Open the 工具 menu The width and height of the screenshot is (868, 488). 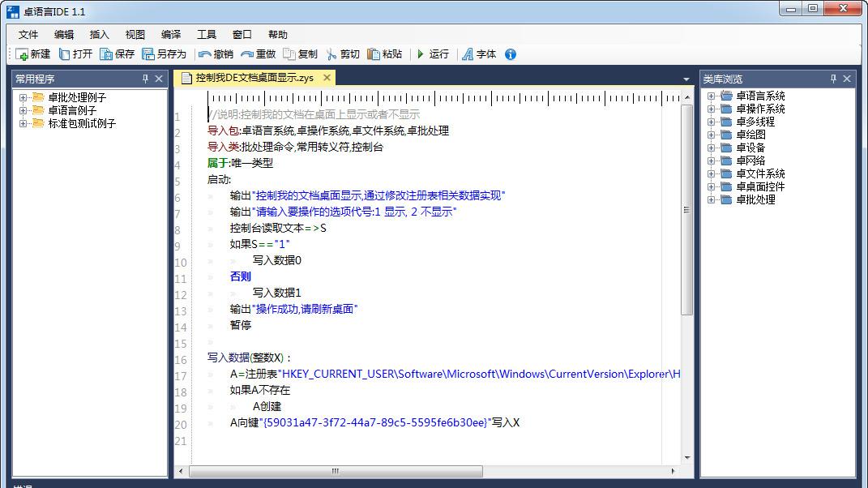click(x=207, y=34)
